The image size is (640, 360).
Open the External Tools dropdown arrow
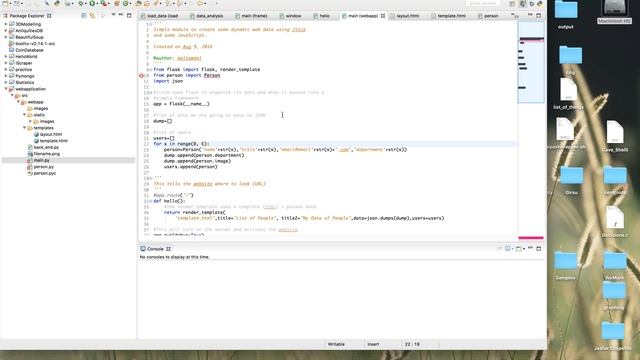[x=109, y=3]
